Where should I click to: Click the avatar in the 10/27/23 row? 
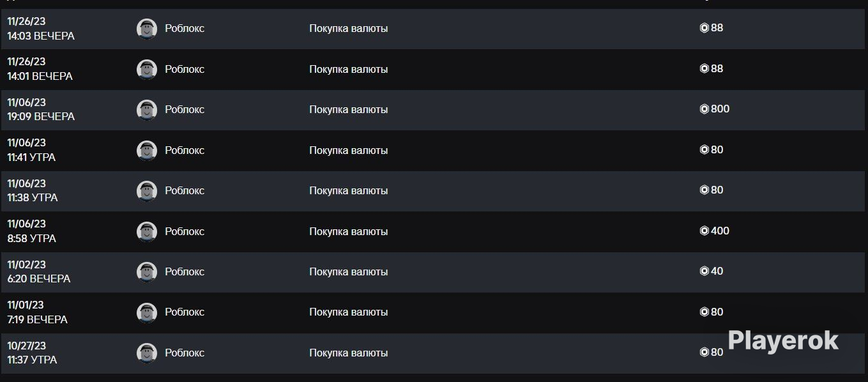pyautogui.click(x=147, y=353)
